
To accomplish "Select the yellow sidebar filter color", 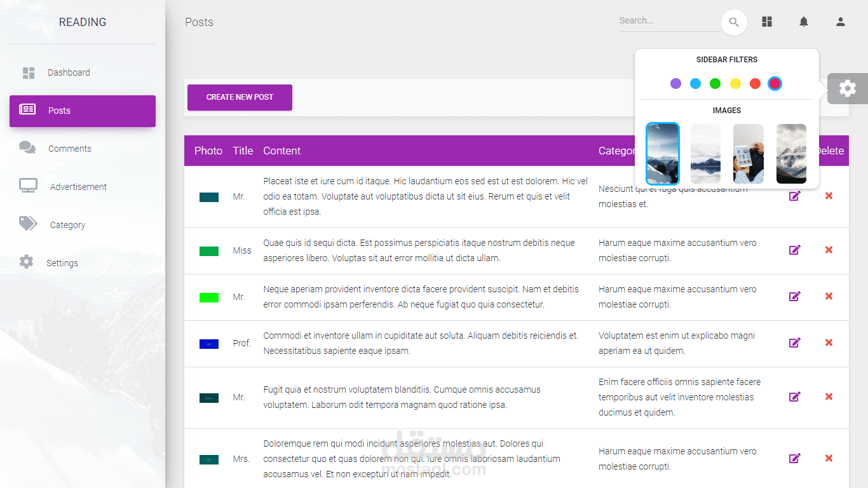I will pos(735,83).
